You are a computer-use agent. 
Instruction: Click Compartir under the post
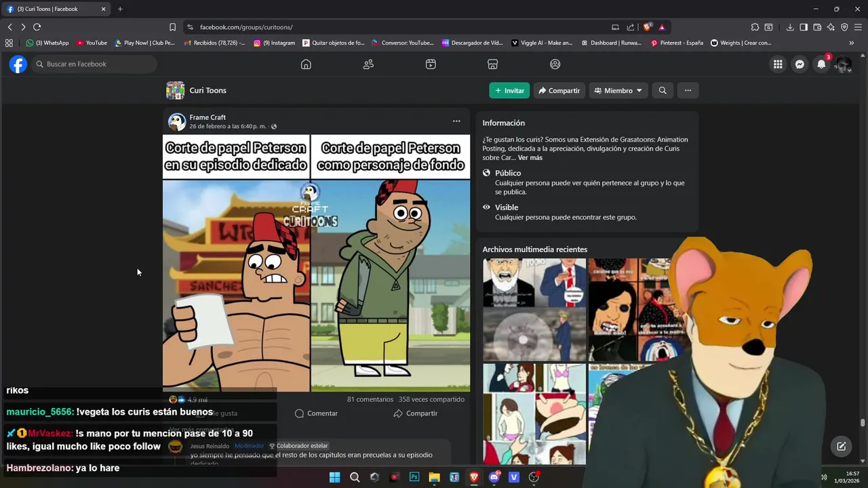pos(415,413)
